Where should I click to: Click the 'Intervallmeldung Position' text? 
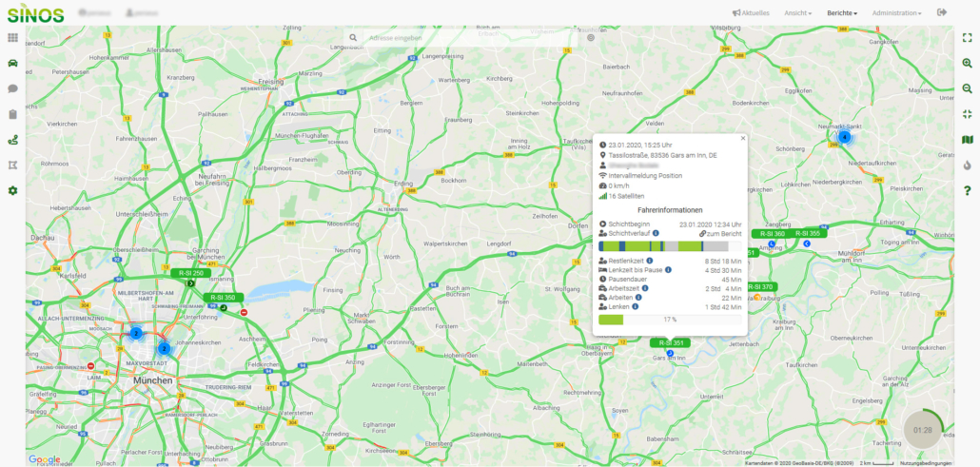pos(645,176)
